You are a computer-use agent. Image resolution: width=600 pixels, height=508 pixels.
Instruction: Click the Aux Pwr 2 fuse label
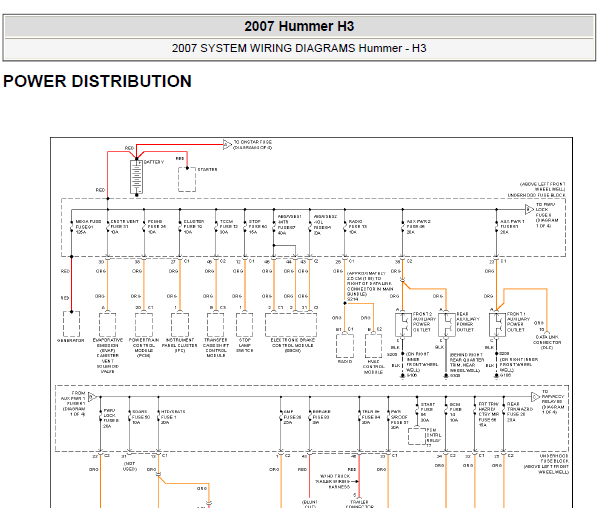click(419, 227)
